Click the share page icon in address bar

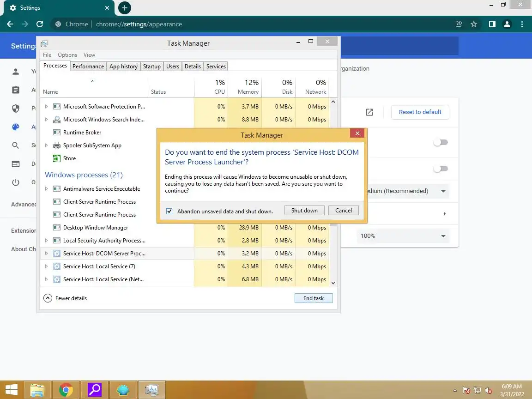459,24
